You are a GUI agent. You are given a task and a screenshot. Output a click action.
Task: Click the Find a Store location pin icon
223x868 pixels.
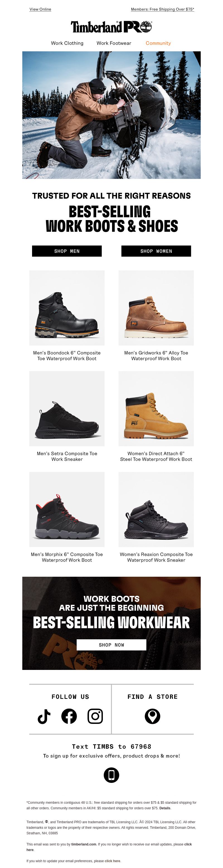pyautogui.click(x=152, y=716)
